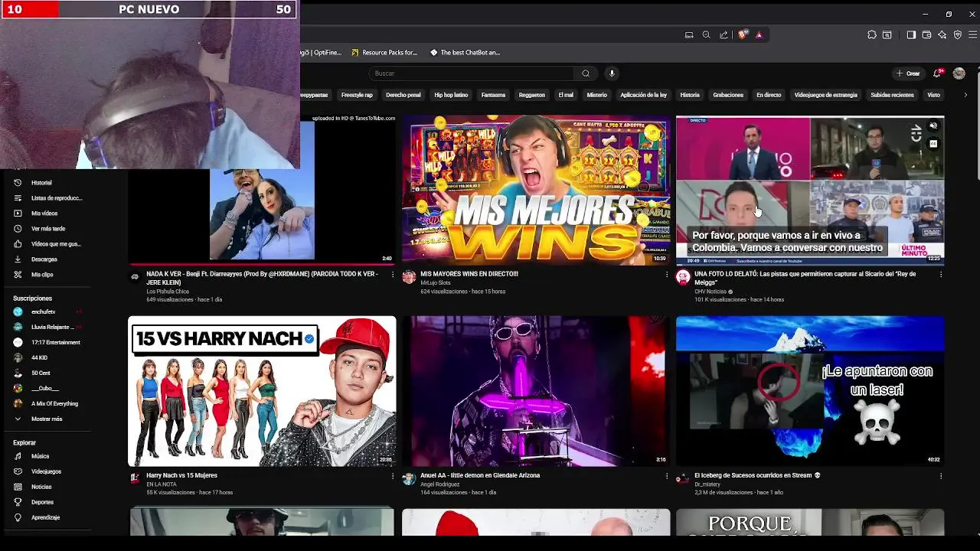The height and width of the screenshot is (551, 980).
Task: Open options menu for Harry Nach vs 15 Mujeres
Action: point(393,476)
